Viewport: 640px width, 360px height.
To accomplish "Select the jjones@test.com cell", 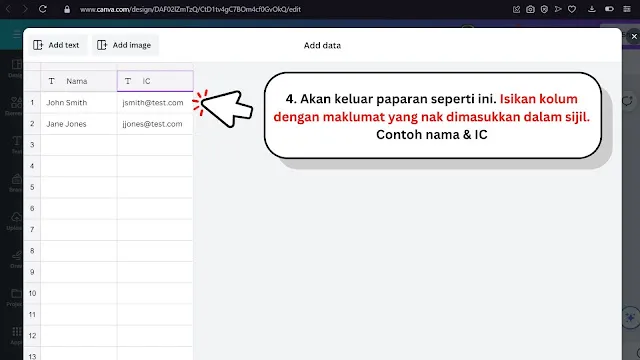I will (x=155, y=124).
